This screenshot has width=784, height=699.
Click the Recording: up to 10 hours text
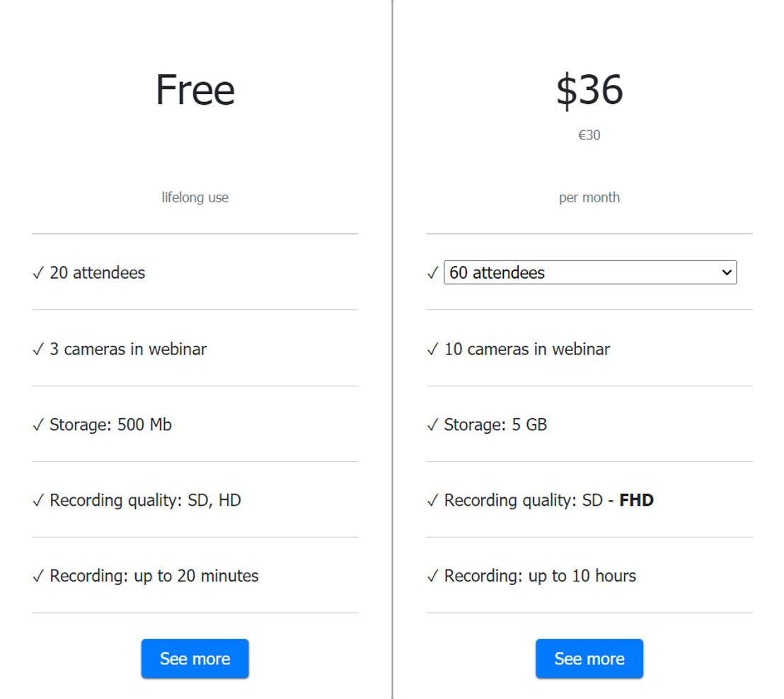pos(540,576)
